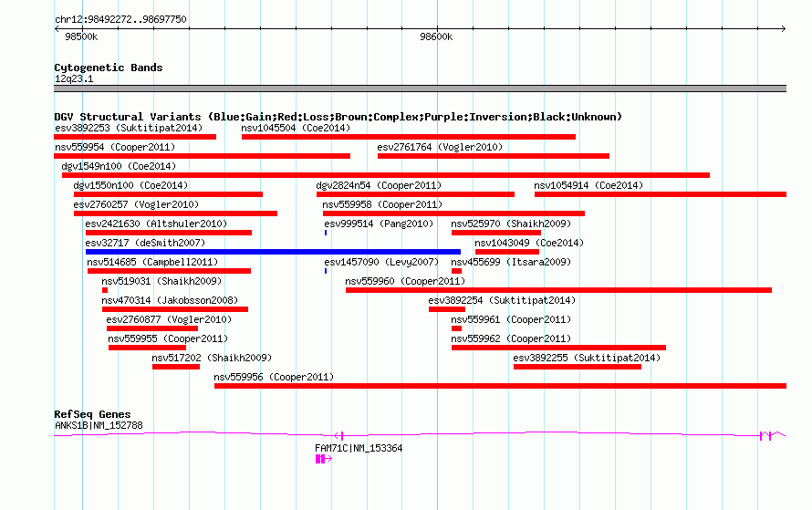Viewport: 812px width, 510px height.
Task: Click the small red bar under nsv519031
Action: pyautogui.click(x=105, y=290)
